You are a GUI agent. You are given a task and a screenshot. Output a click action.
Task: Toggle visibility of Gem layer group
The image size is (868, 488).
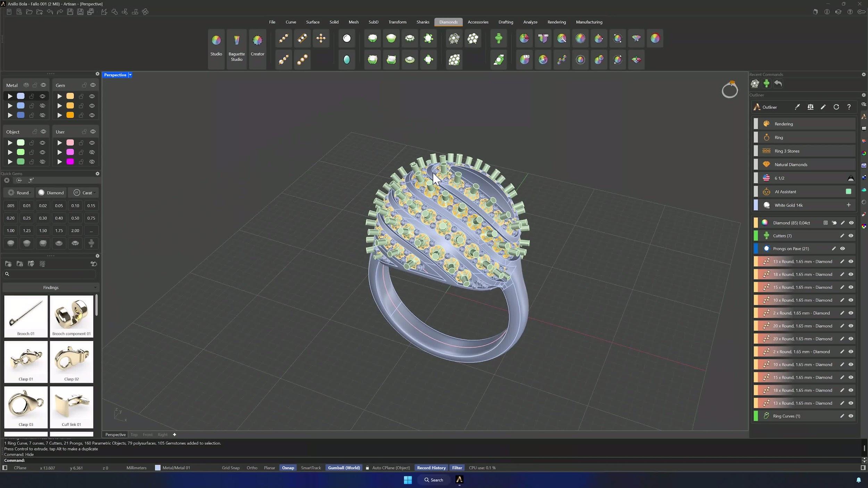pos(93,85)
